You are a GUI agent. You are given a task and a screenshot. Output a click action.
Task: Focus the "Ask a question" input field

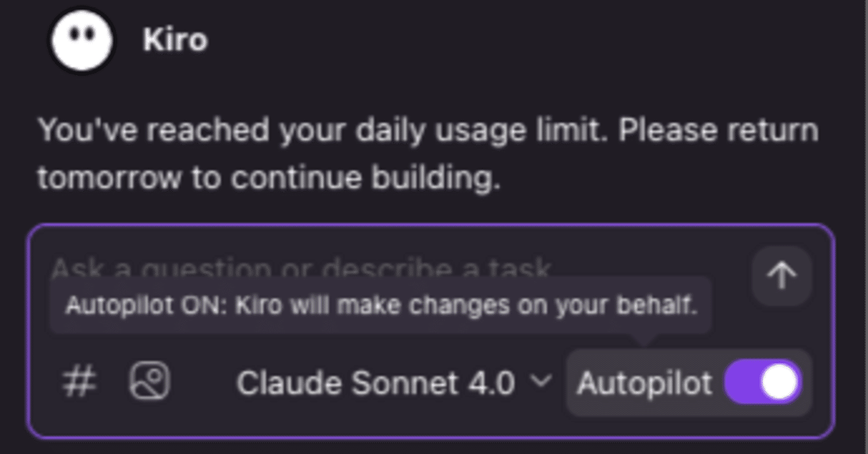tap(393, 268)
